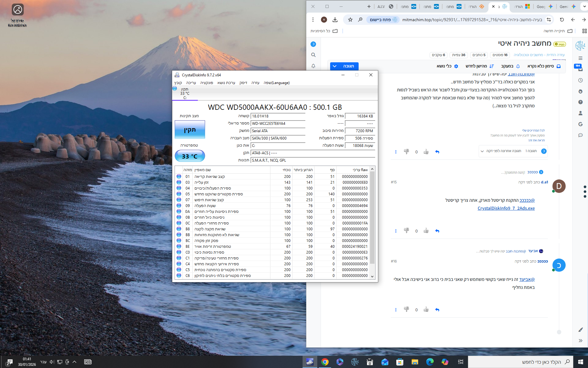Image resolution: width=588 pixels, height=368 pixels.
Task: Open the Recent clock icon in sidebar
Action: click(x=580, y=80)
